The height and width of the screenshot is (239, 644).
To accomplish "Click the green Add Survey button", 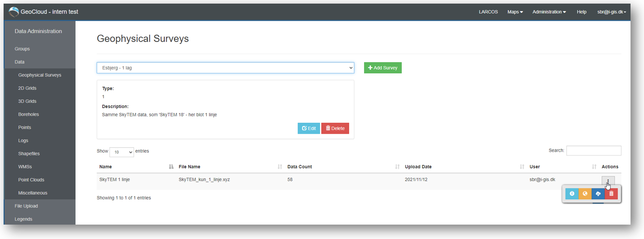I will (383, 68).
